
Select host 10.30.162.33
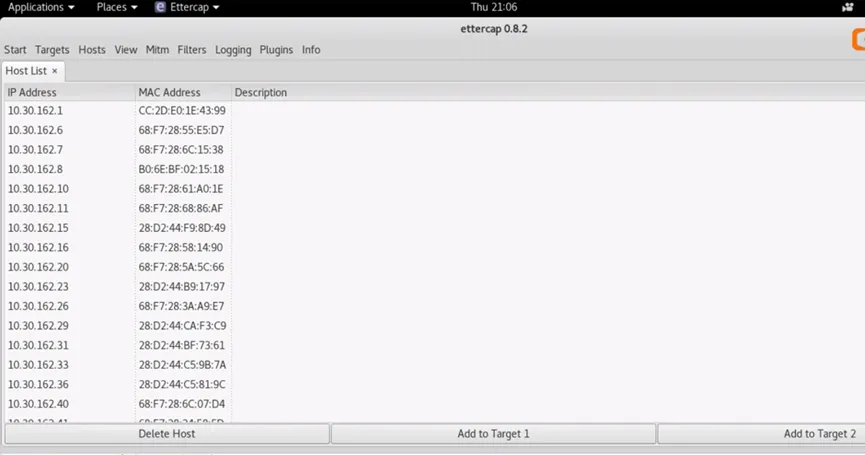click(x=38, y=365)
